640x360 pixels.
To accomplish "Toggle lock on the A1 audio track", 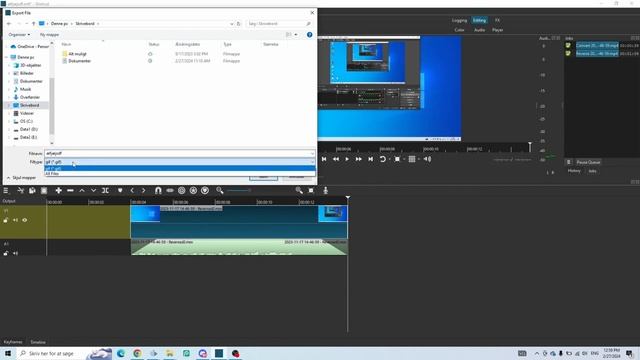I will click(6, 253).
